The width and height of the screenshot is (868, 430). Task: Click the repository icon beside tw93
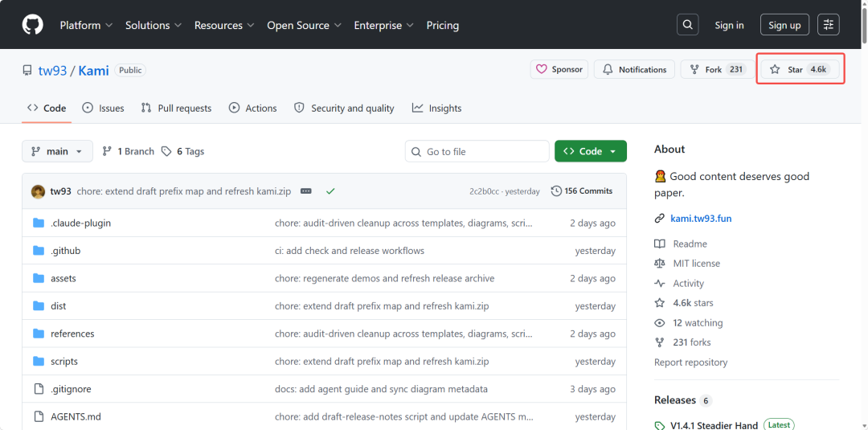pos(27,70)
